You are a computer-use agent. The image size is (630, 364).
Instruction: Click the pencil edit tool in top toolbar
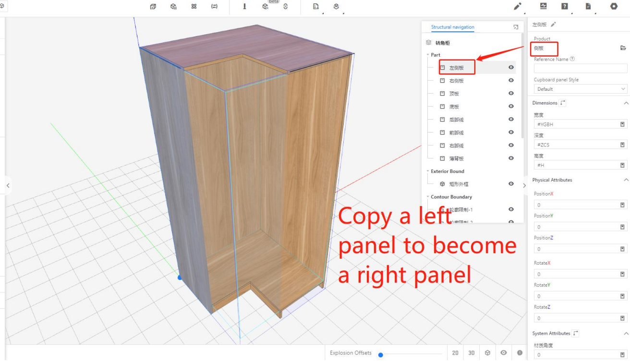[x=518, y=6]
